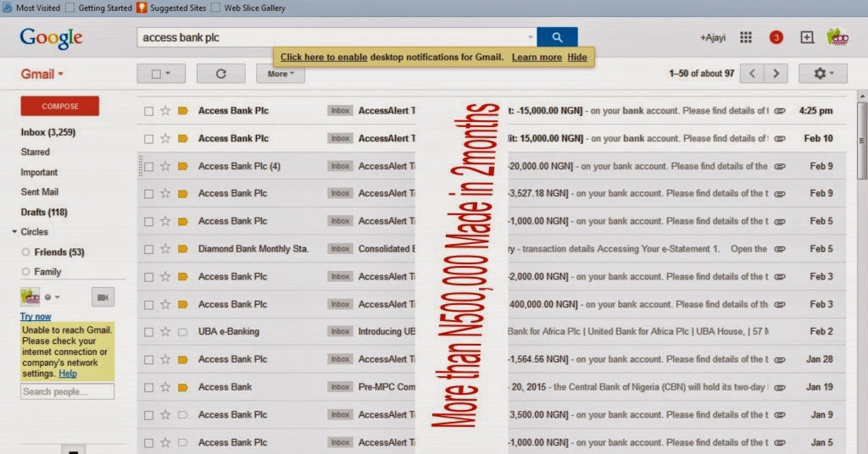Click the Refresh mail button
This screenshot has width=868, height=454.
[221, 74]
